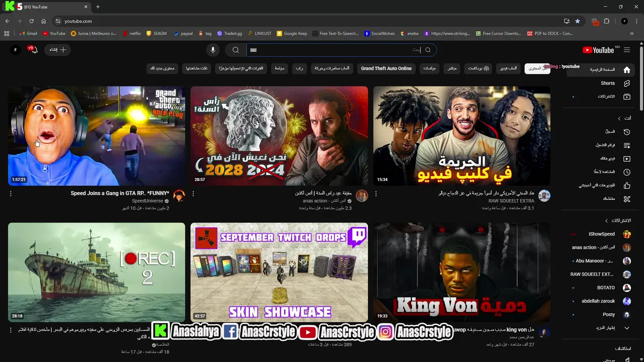Open September Twitch Drops skin showcase thumbnail
The width and height of the screenshot is (644, 362).
pos(279,272)
